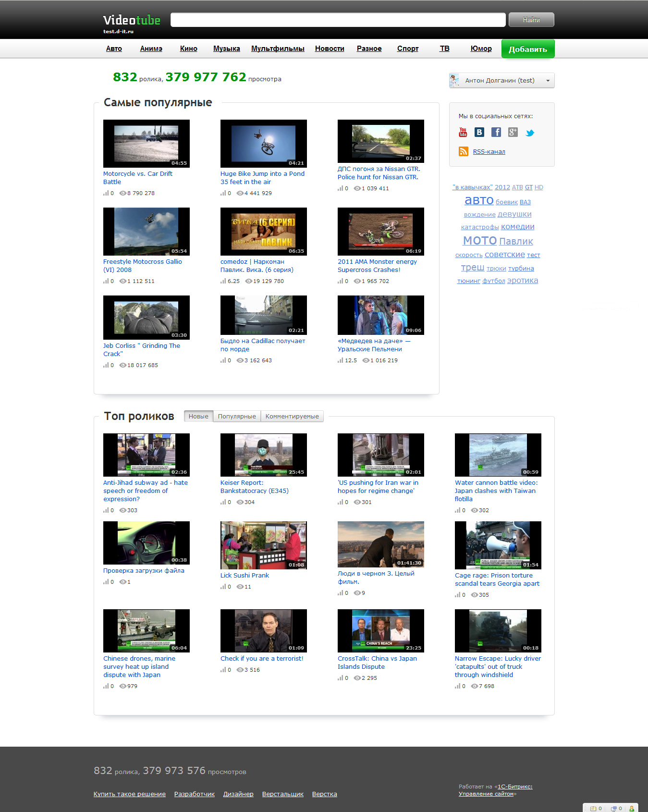Expand the Антон Долганин user dropdown
648x812 pixels.
(548, 81)
